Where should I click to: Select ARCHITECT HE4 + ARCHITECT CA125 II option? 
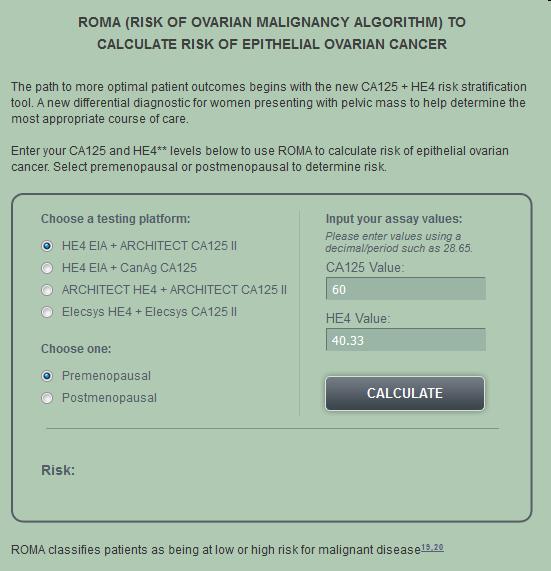click(47, 290)
